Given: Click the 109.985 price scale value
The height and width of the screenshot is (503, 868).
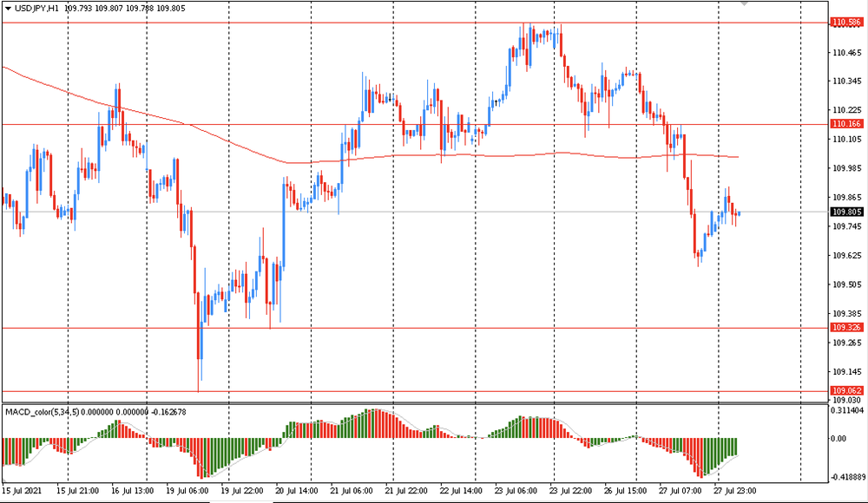Looking at the screenshot, I should click(847, 168).
